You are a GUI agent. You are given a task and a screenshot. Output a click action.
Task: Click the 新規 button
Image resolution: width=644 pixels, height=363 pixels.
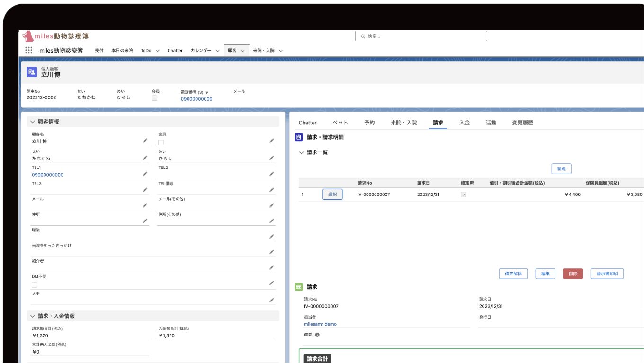click(x=561, y=169)
